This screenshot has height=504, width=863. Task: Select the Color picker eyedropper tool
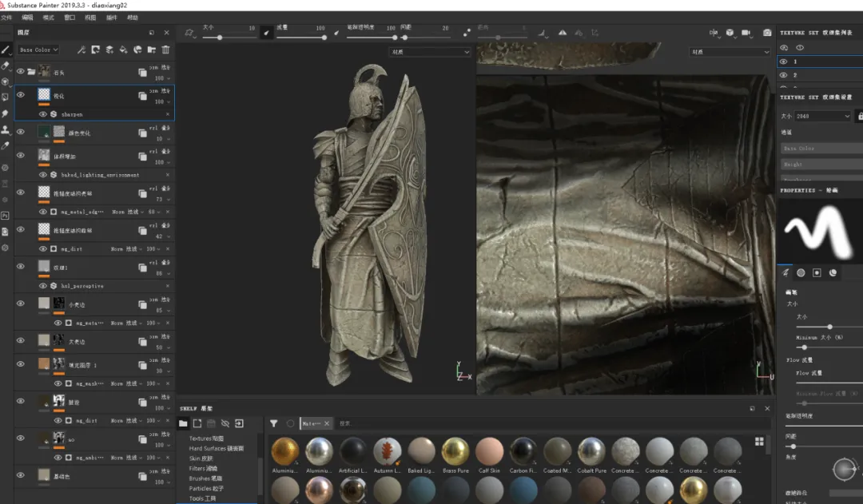[6, 145]
